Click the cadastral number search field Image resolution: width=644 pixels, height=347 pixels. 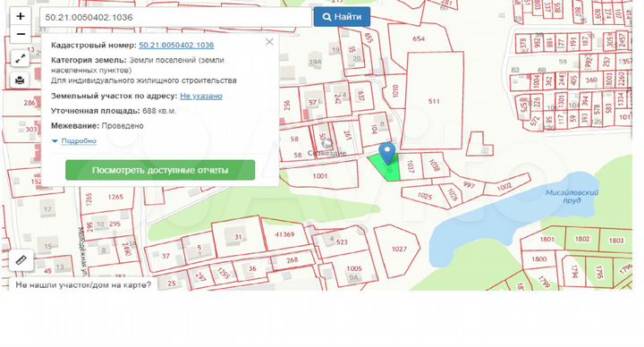coord(175,17)
